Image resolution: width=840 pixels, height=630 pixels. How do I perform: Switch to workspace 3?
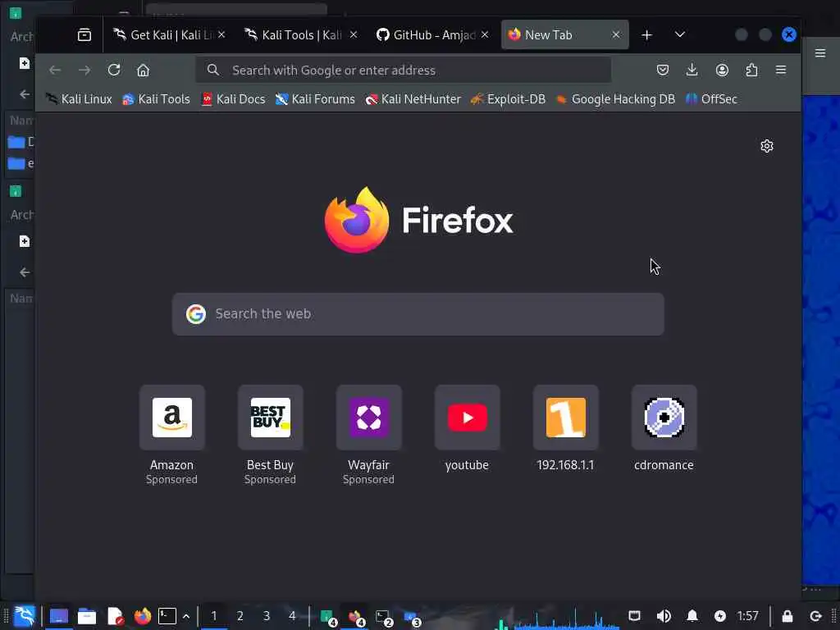pos(267,616)
